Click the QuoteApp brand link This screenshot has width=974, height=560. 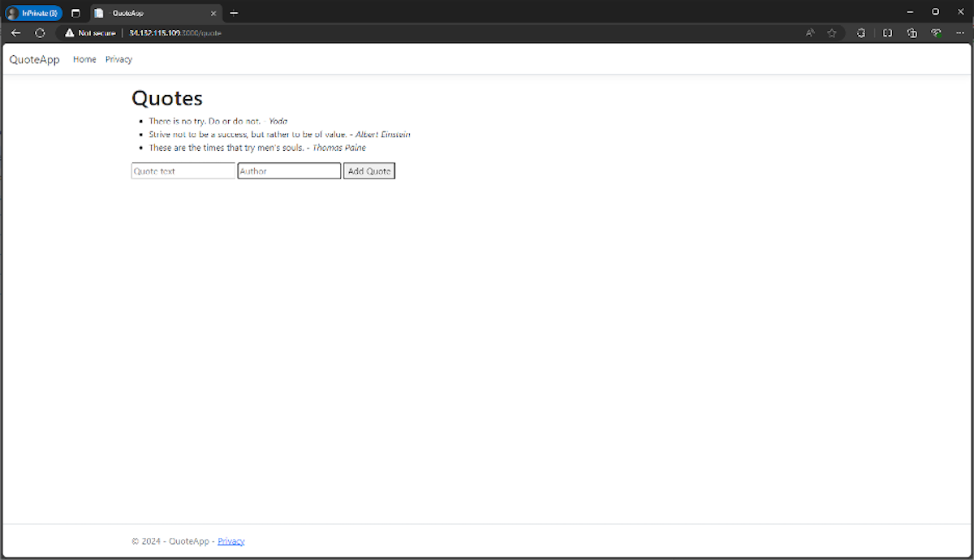(35, 59)
